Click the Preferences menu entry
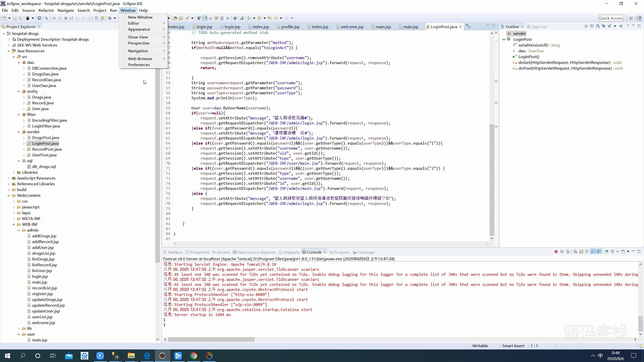Screen dimensions: 644x362 click(x=139, y=65)
